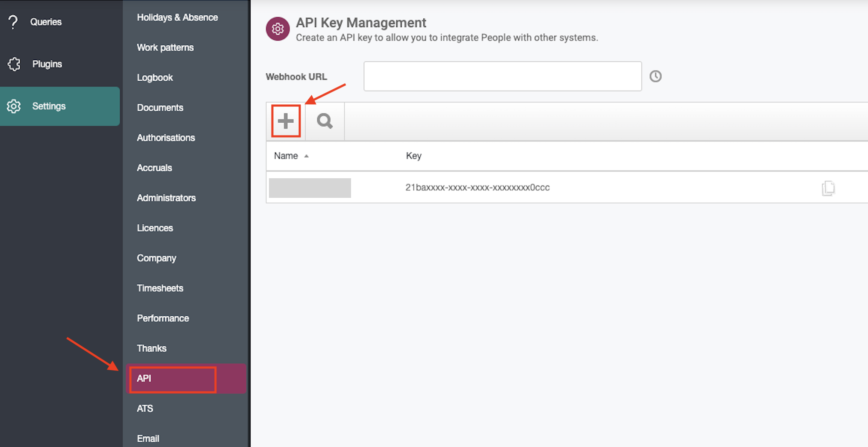Click the Key column header

413,156
